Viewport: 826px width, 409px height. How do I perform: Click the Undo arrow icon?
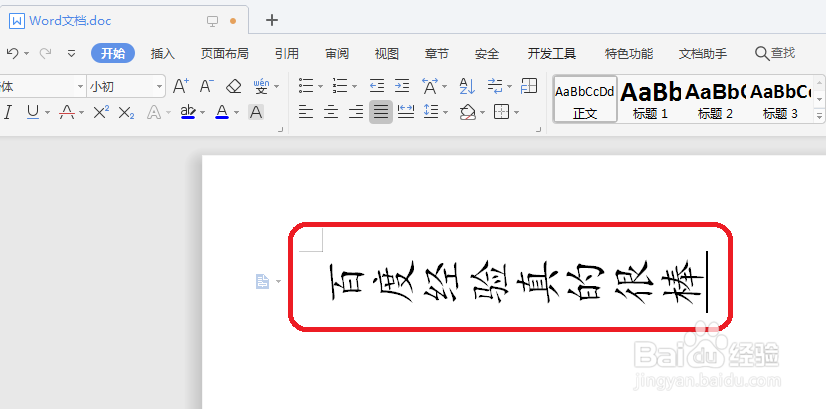click(12, 53)
